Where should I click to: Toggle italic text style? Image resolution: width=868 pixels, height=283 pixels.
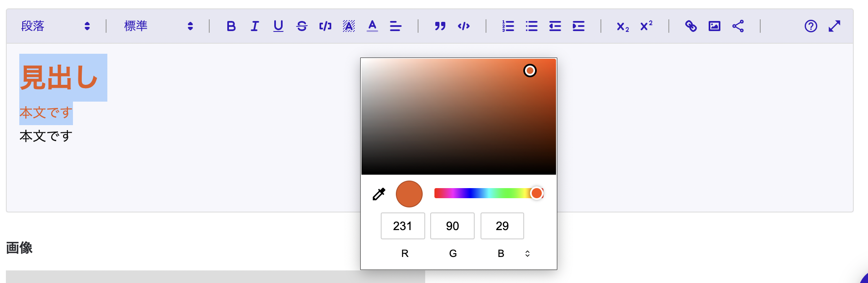(255, 26)
